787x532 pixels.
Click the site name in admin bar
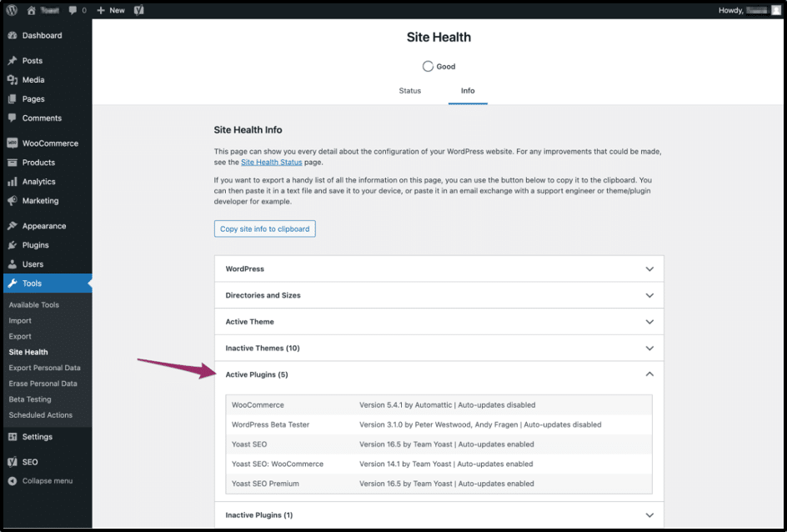pyautogui.click(x=50, y=10)
